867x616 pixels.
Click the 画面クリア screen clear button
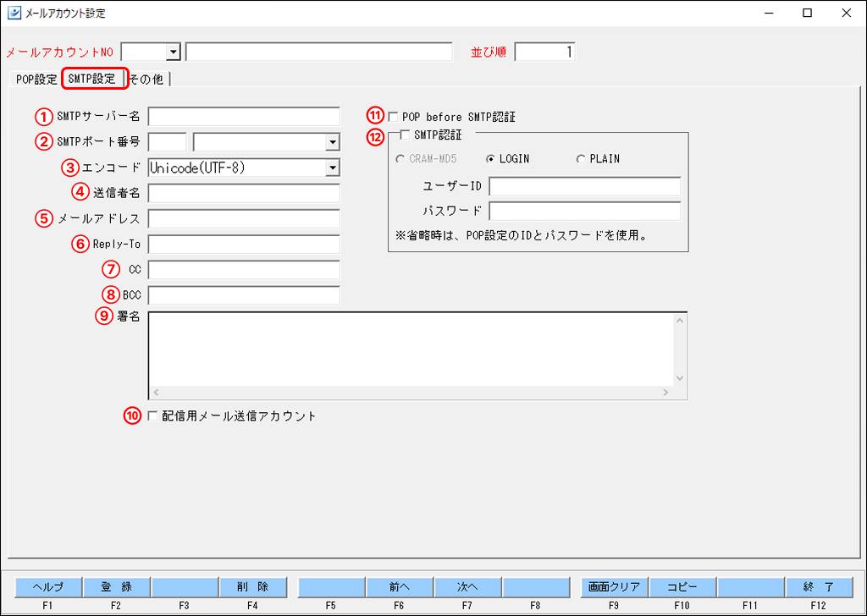point(613,586)
